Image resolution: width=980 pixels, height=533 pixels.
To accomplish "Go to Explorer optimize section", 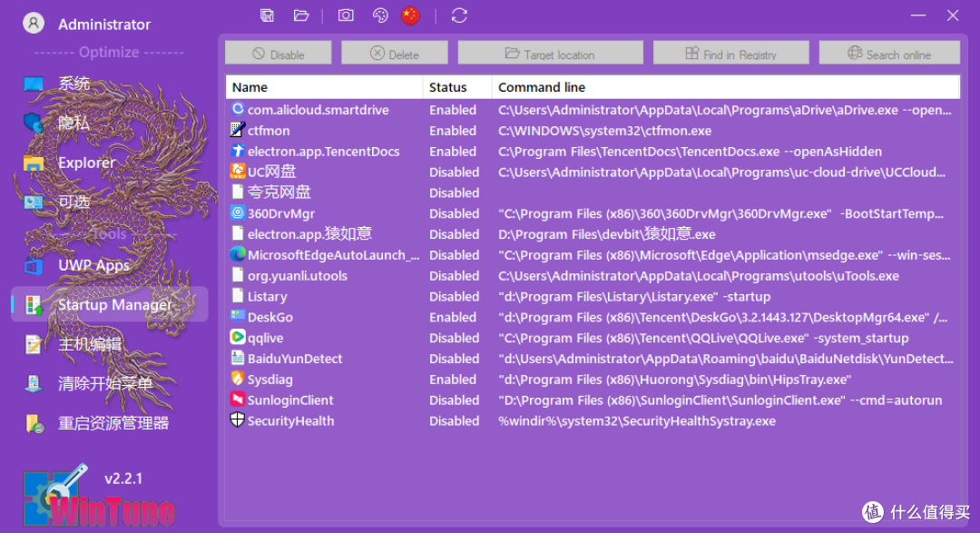I will click(86, 163).
